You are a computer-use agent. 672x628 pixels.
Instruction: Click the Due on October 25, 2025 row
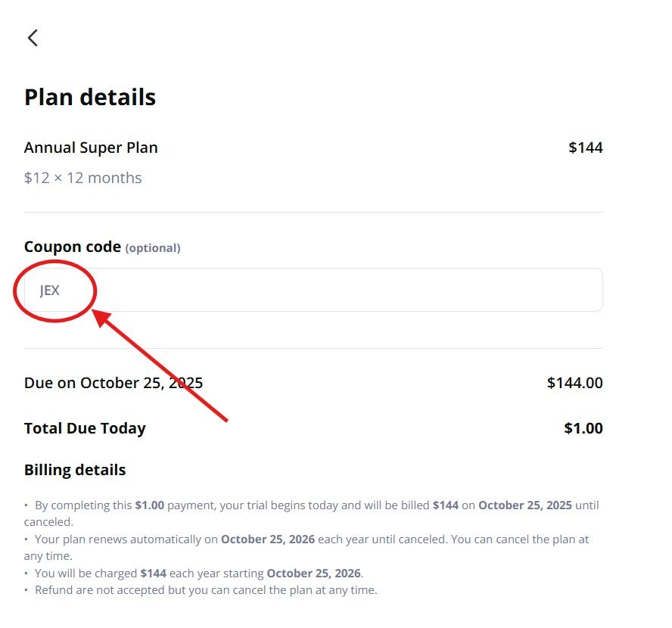pyautogui.click(x=114, y=383)
